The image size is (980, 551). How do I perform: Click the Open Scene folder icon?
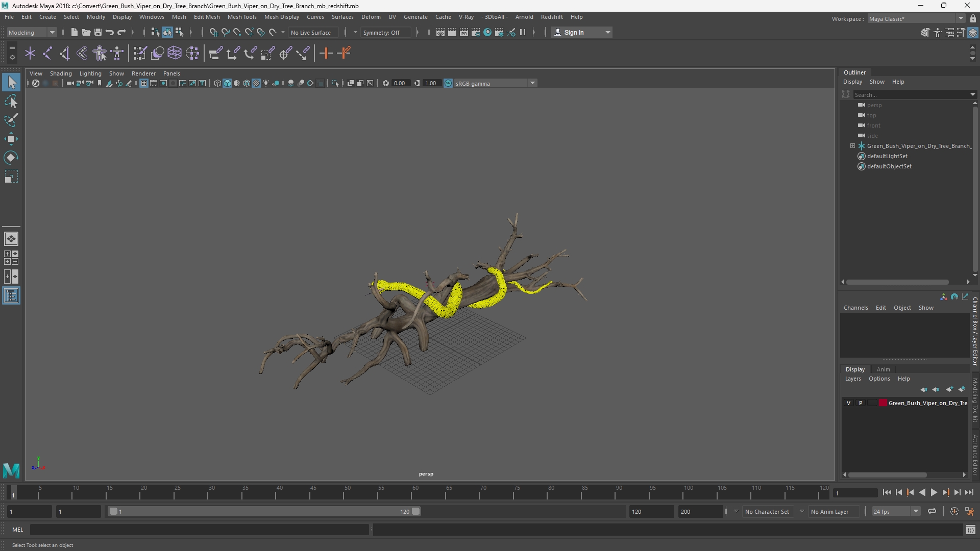pyautogui.click(x=86, y=32)
